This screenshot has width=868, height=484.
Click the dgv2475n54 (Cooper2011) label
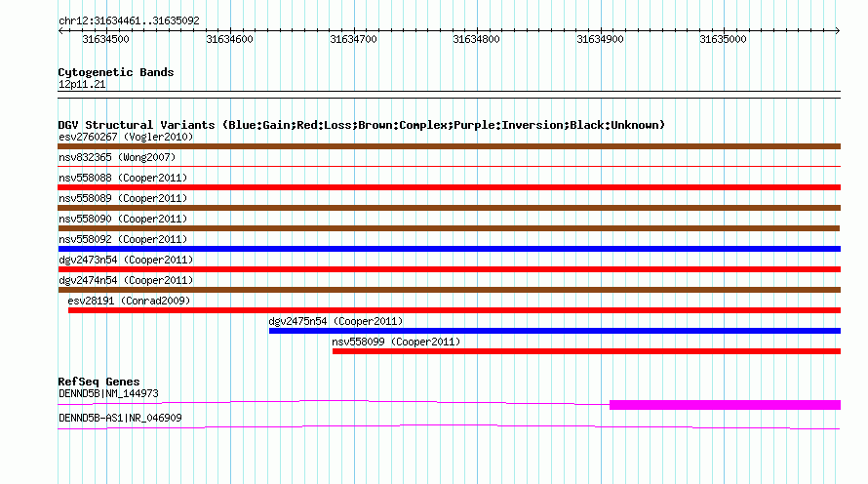point(335,321)
